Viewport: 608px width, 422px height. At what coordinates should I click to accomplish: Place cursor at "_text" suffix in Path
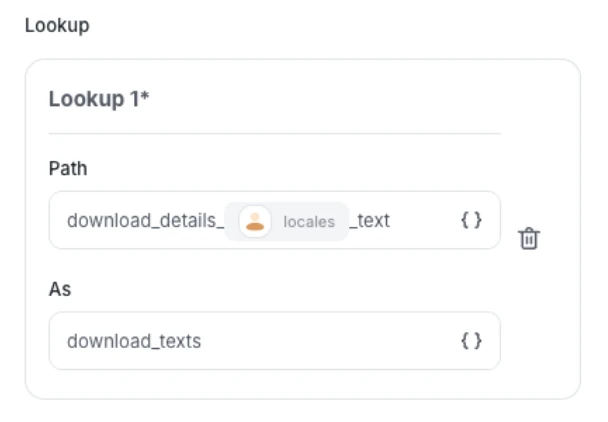pos(370,221)
